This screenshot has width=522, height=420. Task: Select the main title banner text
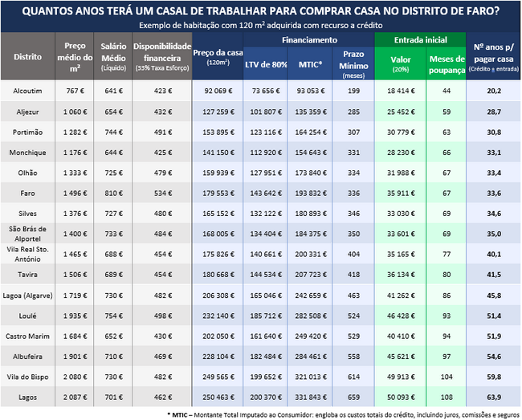coord(260,11)
